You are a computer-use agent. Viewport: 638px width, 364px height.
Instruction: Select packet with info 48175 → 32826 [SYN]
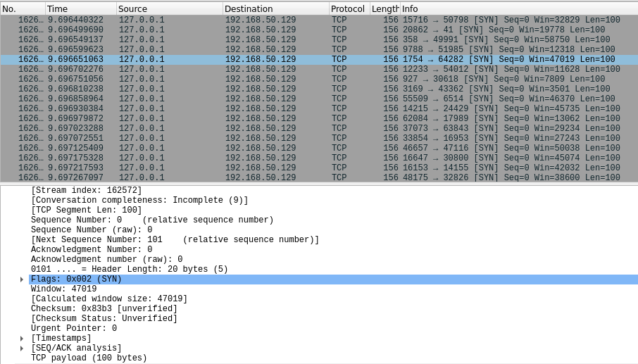319,177
